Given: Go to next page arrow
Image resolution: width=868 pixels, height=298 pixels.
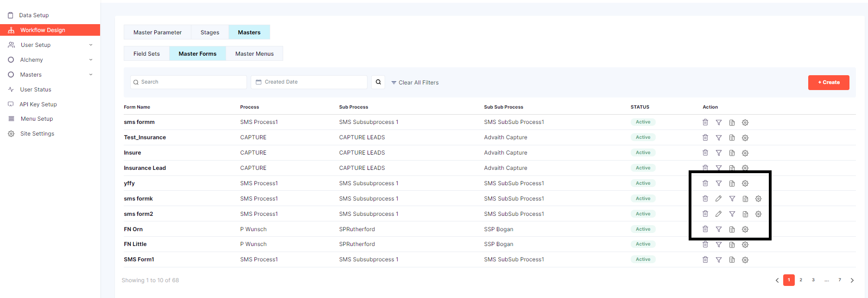Looking at the screenshot, I should [x=852, y=280].
